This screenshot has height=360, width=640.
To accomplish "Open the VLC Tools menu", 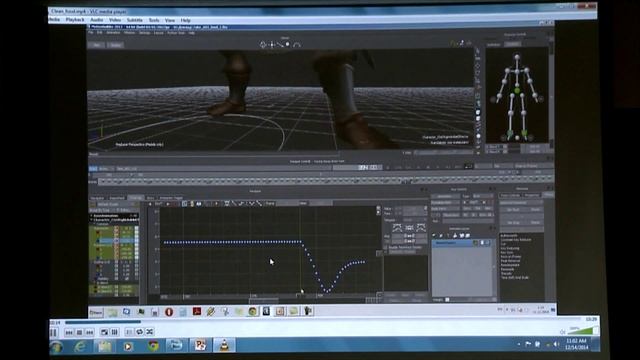I will point(154,20).
